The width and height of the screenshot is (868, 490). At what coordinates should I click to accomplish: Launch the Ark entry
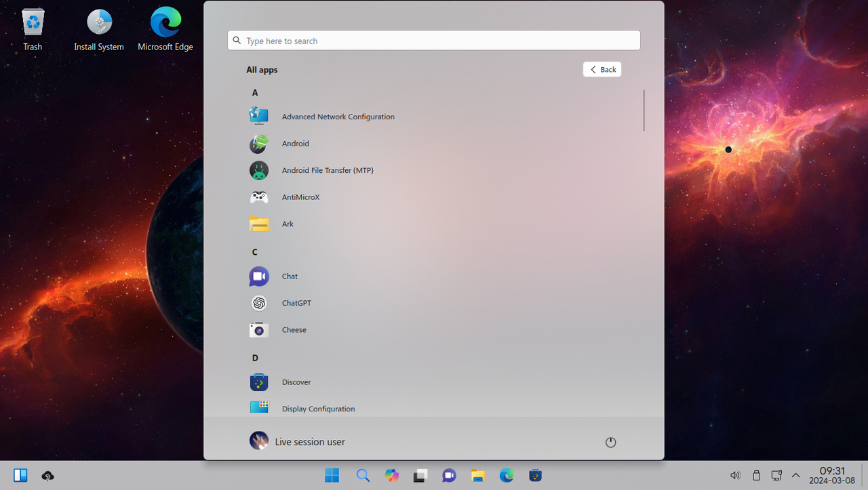pos(288,224)
